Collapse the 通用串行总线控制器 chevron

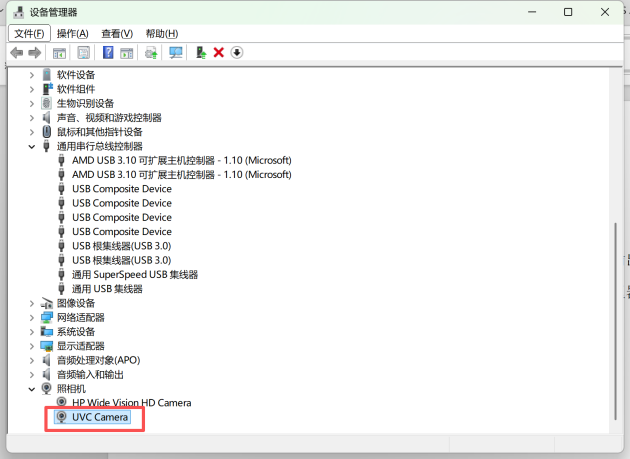click(32, 146)
